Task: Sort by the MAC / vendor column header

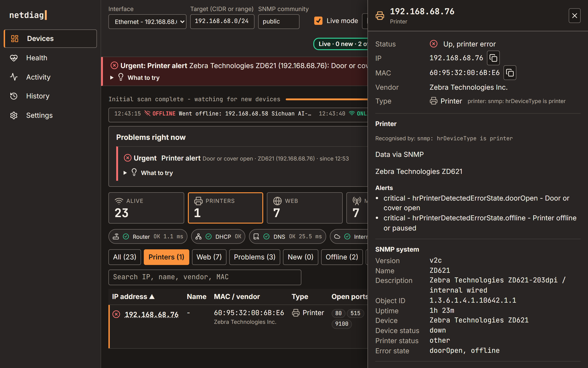Action: (x=237, y=296)
